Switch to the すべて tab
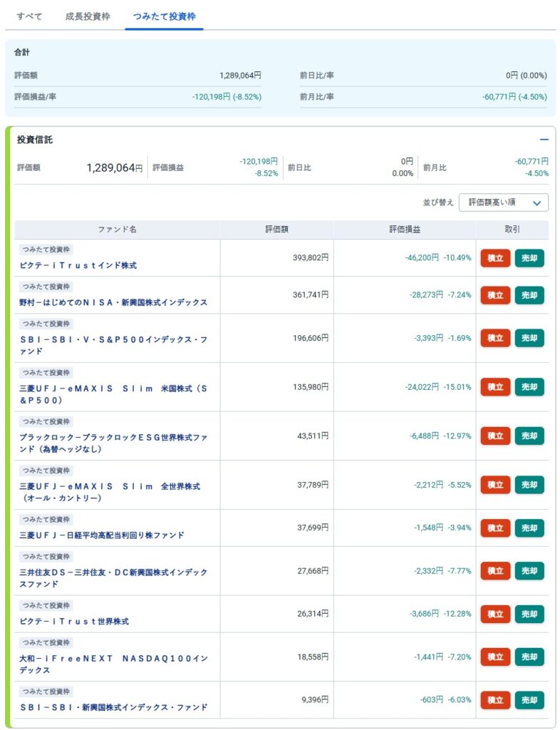The height and width of the screenshot is (730, 560). point(29,16)
